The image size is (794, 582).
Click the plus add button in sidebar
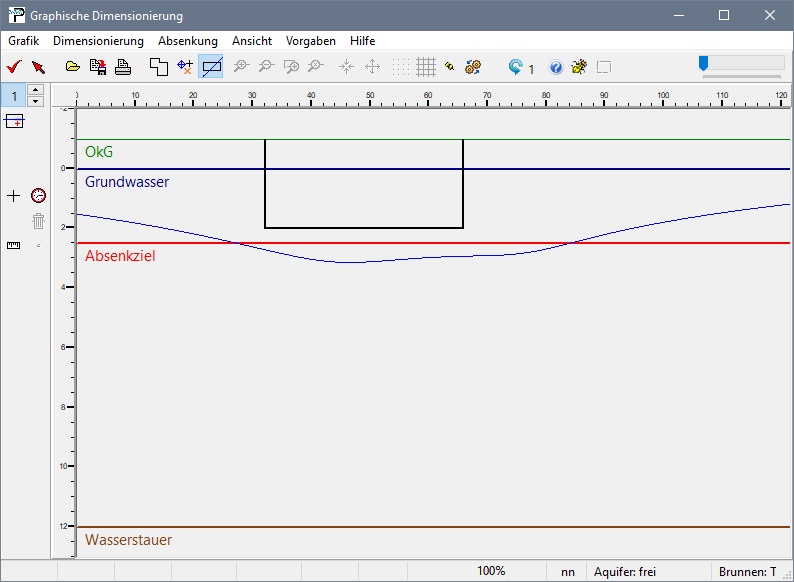click(x=13, y=195)
